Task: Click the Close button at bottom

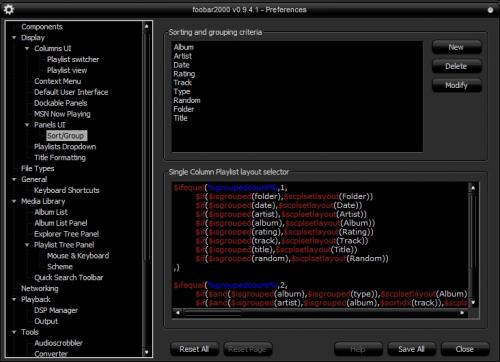Action: click(465, 349)
